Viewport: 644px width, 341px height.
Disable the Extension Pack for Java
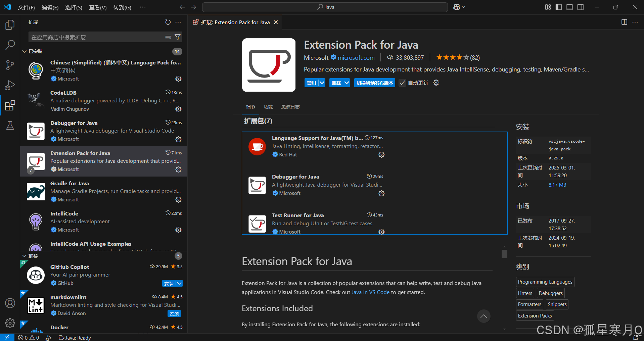(311, 83)
